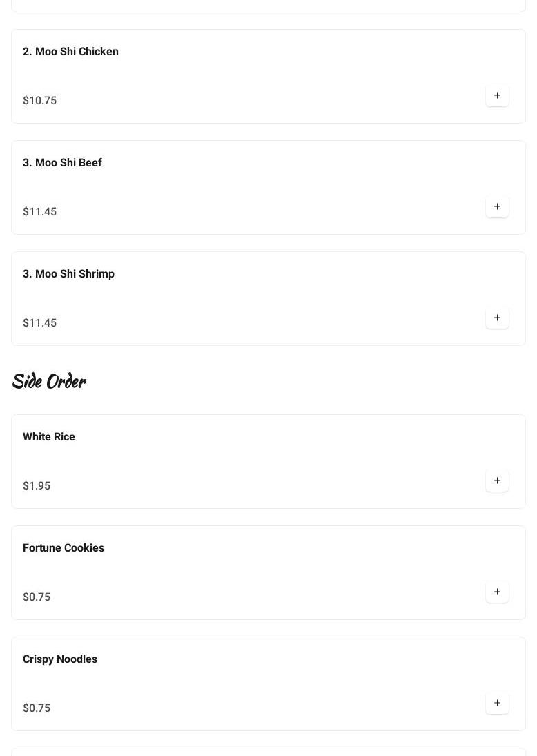Click the partially visible card below Crispy Noodles

click(x=268, y=752)
